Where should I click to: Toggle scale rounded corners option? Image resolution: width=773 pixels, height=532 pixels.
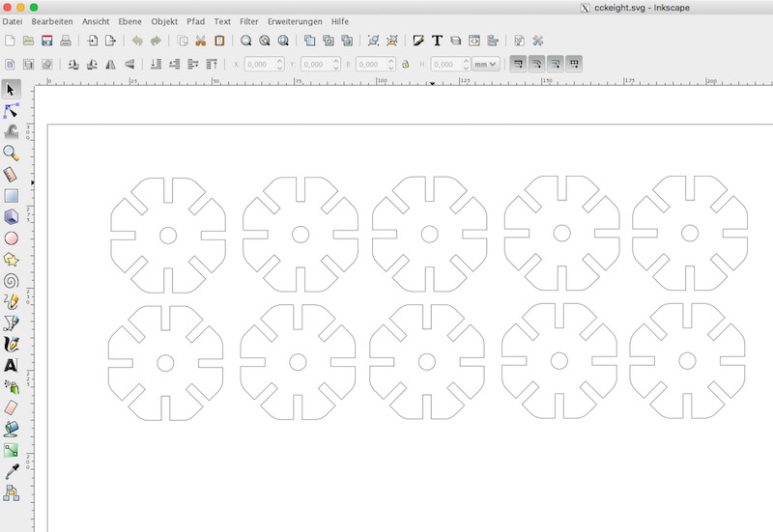point(537,64)
